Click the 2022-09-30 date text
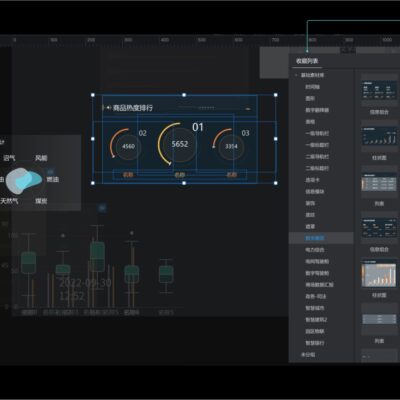400x400 pixels. coord(85,283)
